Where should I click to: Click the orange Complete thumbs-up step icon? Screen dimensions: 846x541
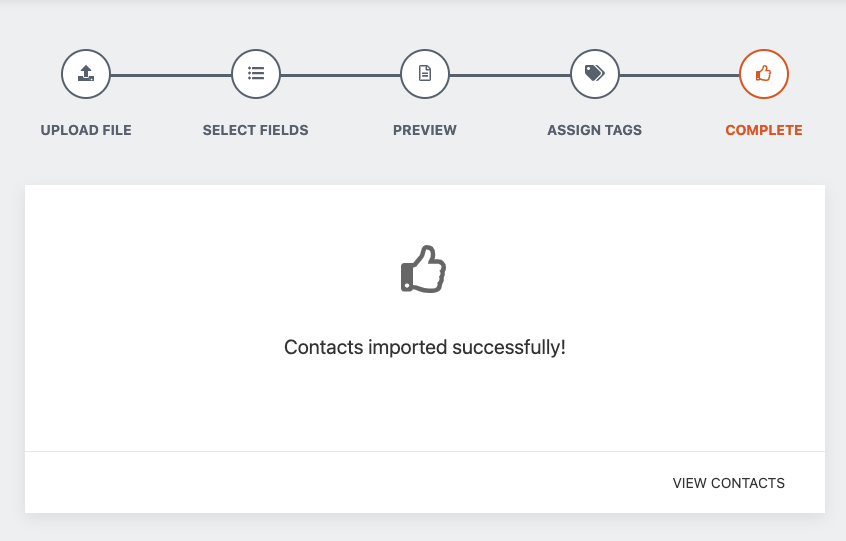tap(764, 74)
